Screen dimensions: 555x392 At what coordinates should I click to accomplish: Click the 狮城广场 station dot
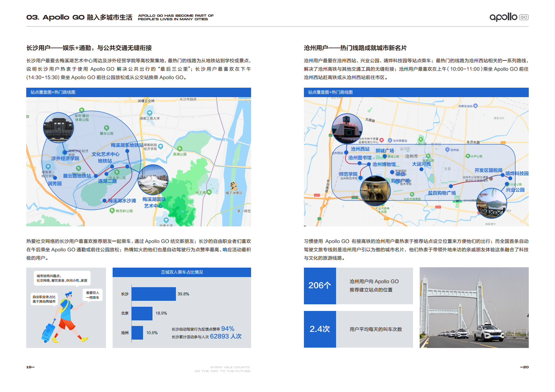tap(385, 156)
